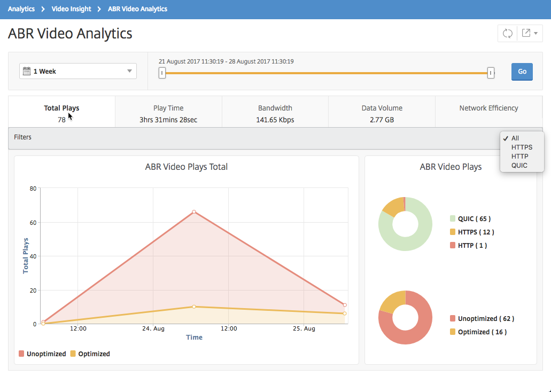The height and width of the screenshot is (392, 551).
Task: Click HTTP ( 1 ) legend entry
Action: click(x=468, y=245)
